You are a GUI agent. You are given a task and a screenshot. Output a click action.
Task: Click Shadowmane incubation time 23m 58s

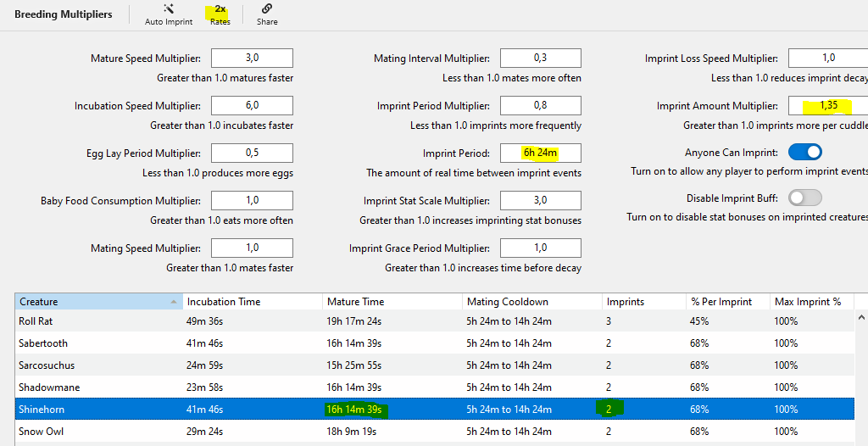coord(205,387)
